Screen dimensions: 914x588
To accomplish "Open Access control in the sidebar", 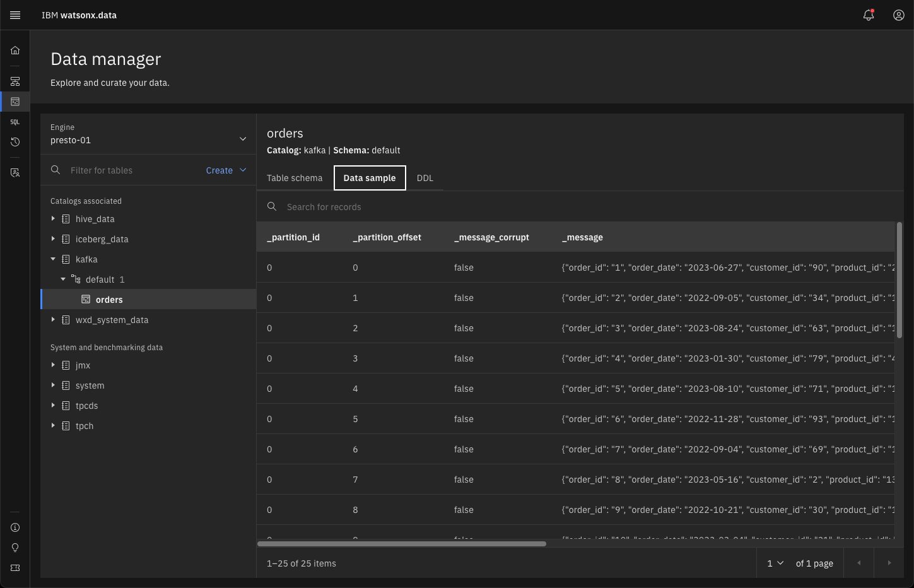I will 15,172.
